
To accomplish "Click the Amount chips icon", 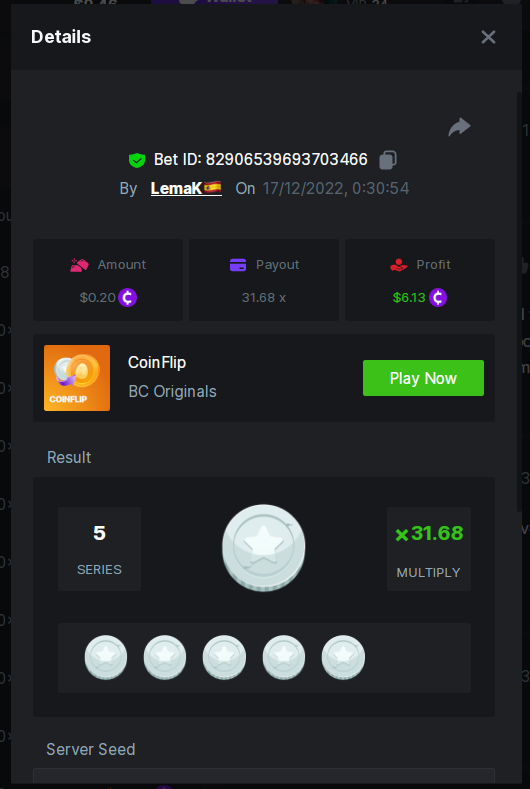I will pyautogui.click(x=80, y=265).
